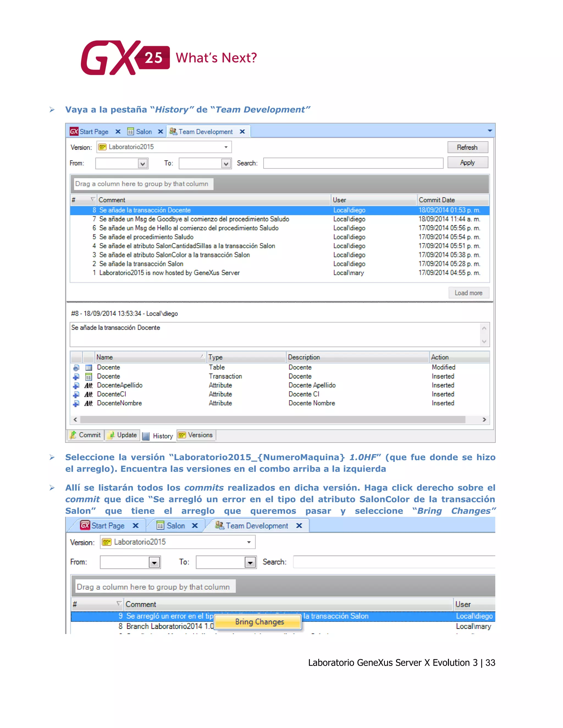Select commit 6 about Msg de Hello
563x728 pixels.
pyautogui.click(x=280, y=228)
